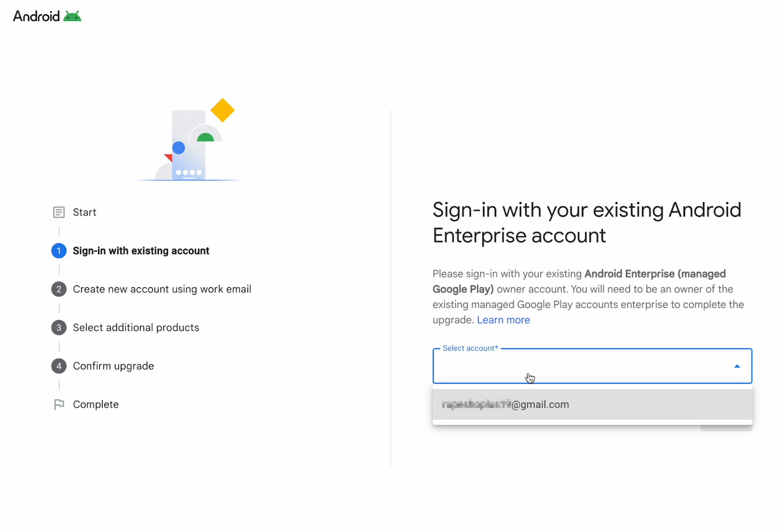This screenshot has width=783, height=532.
Task: Click the Start step label
Action: pyautogui.click(x=85, y=212)
